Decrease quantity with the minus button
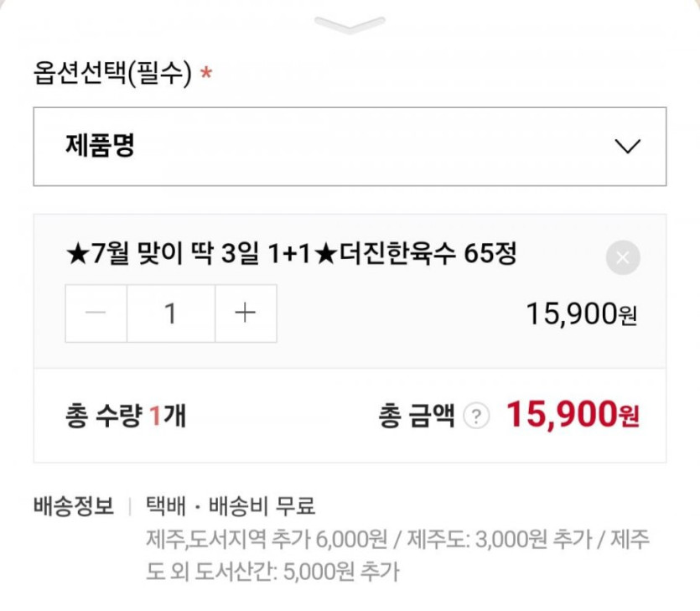 tap(96, 313)
